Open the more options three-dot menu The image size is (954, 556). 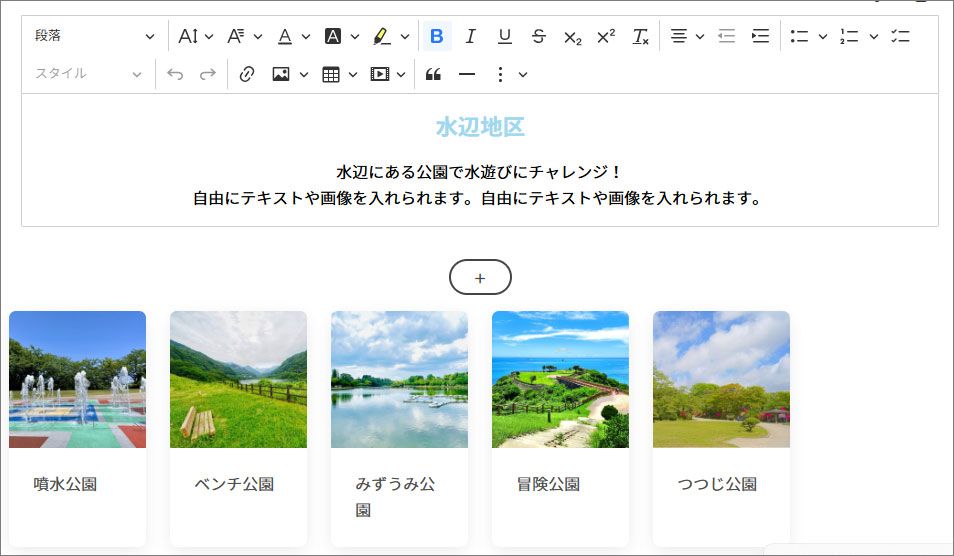click(500, 74)
